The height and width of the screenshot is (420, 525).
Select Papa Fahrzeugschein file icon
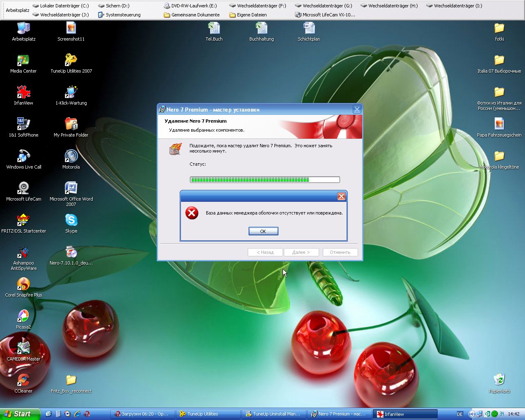coord(499,128)
